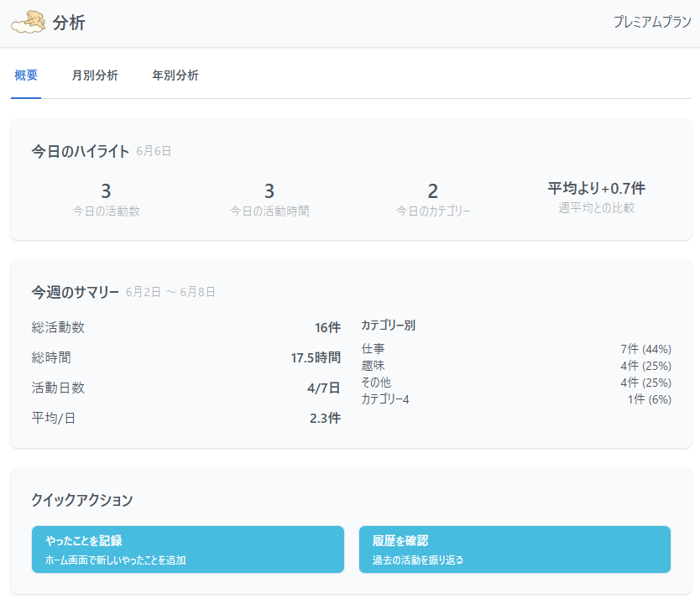Image resolution: width=700 pixels, height=599 pixels.
Task: Open the プレミアムプラン link
Action: (x=651, y=23)
